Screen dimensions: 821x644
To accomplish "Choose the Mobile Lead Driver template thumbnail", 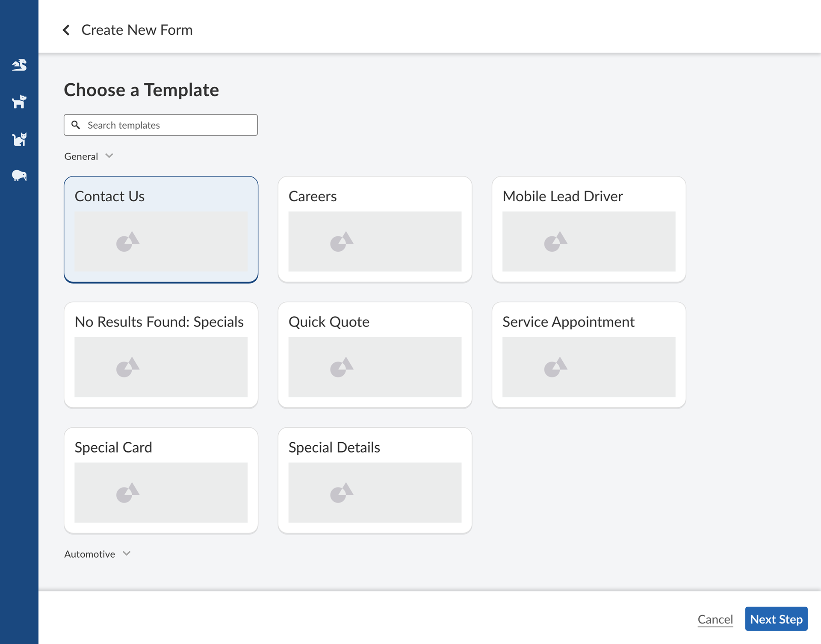I will click(x=589, y=241).
